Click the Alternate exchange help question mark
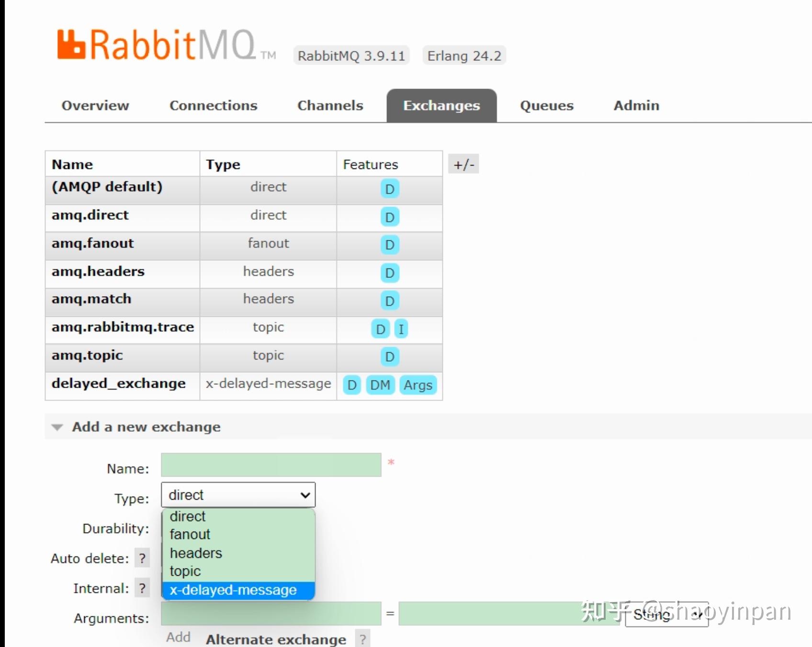The image size is (812, 647). [363, 639]
